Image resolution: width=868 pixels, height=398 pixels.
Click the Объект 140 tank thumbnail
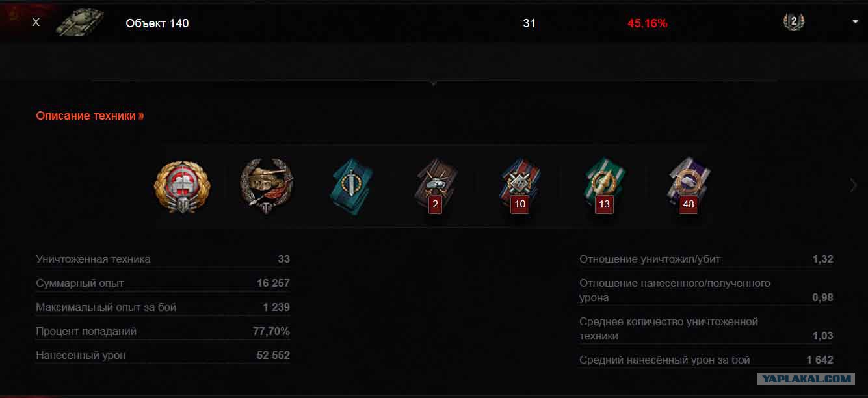tap(80, 23)
